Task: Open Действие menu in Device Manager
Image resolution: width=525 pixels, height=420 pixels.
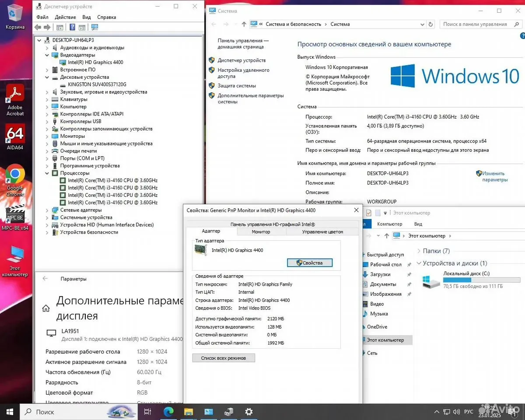Action: (66, 17)
